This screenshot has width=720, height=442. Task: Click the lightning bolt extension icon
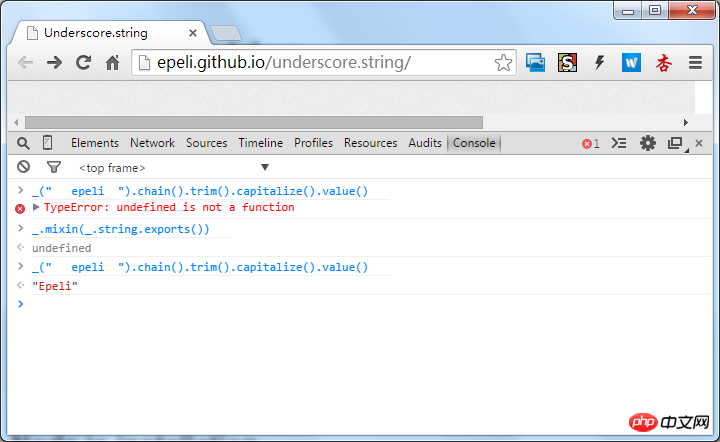click(599, 62)
